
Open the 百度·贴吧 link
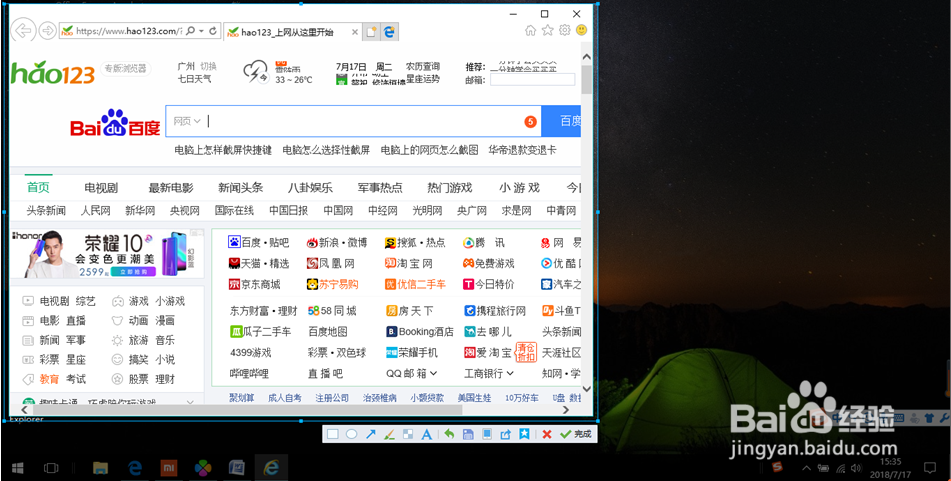(x=259, y=243)
